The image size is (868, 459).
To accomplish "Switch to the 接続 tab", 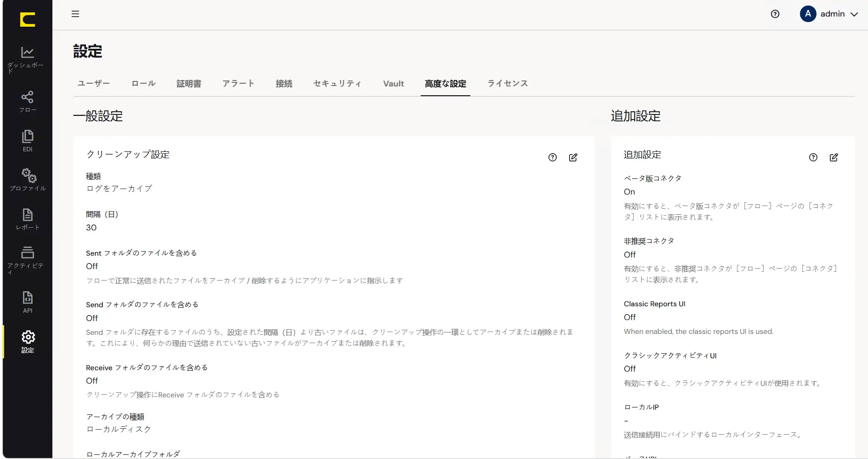I will click(x=284, y=84).
